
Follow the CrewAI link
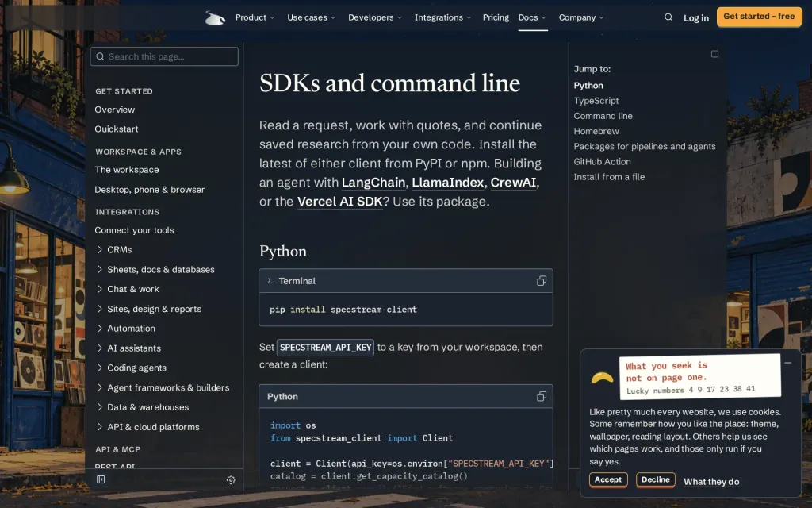click(513, 183)
